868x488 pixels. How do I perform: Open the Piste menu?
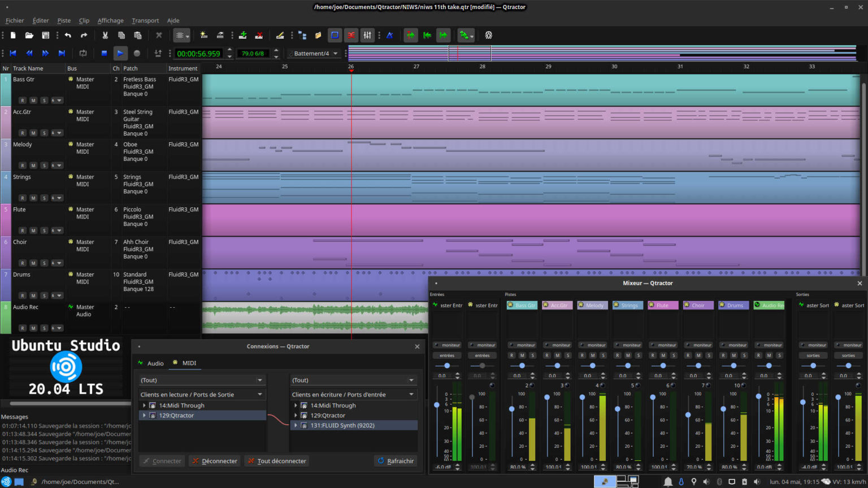pyautogui.click(x=64, y=20)
